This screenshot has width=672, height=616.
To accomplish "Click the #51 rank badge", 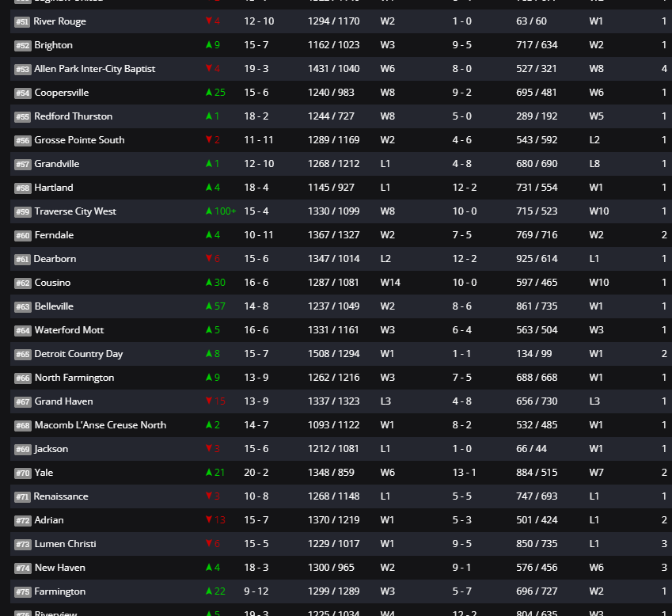I will (x=22, y=22).
